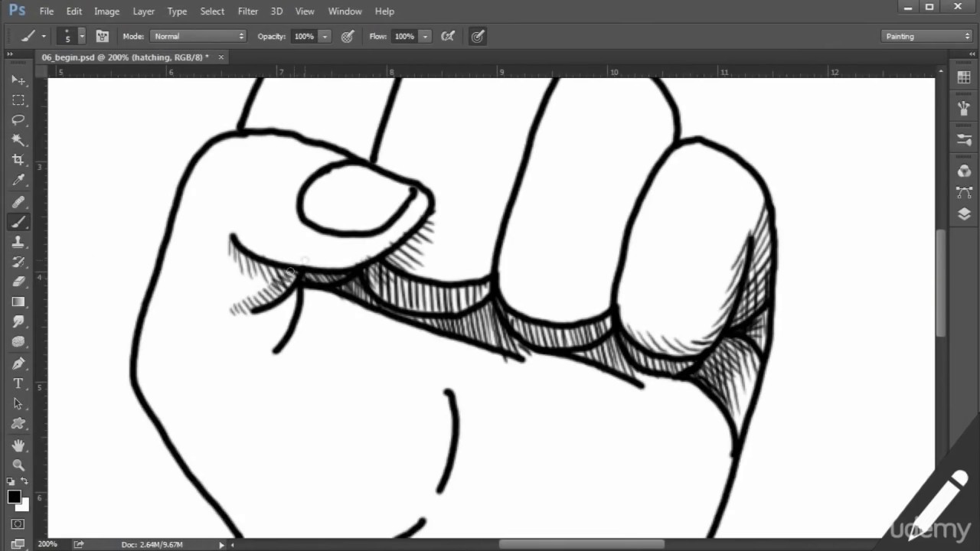Open the Layer menu

[x=143, y=11]
